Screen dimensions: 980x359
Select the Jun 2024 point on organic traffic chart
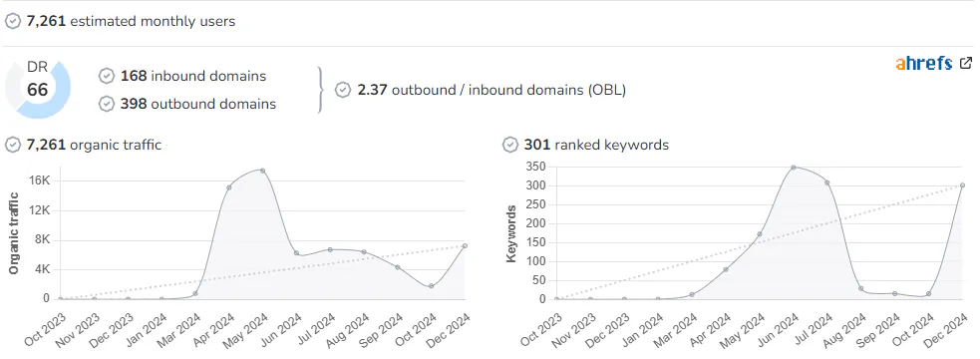coord(296,253)
